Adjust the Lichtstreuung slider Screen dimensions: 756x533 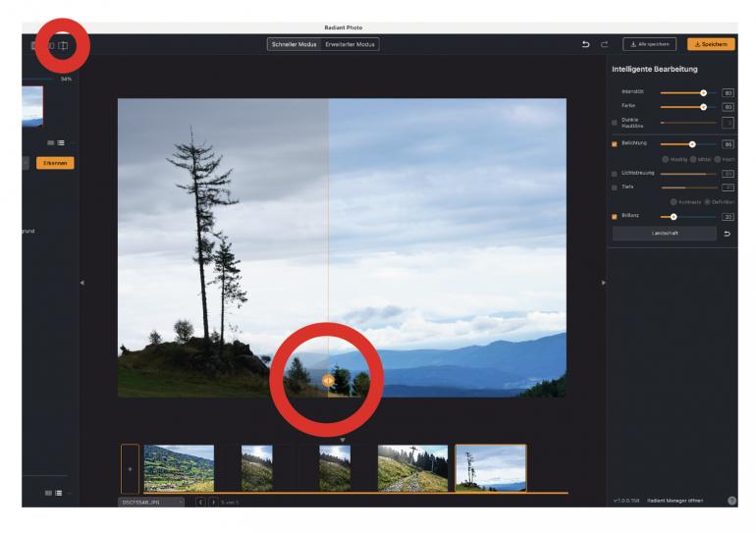[x=688, y=174]
